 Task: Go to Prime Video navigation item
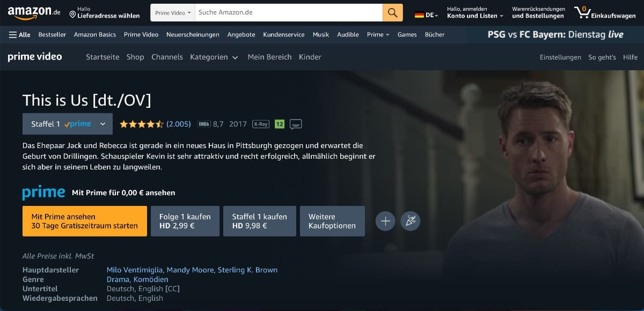coord(141,34)
